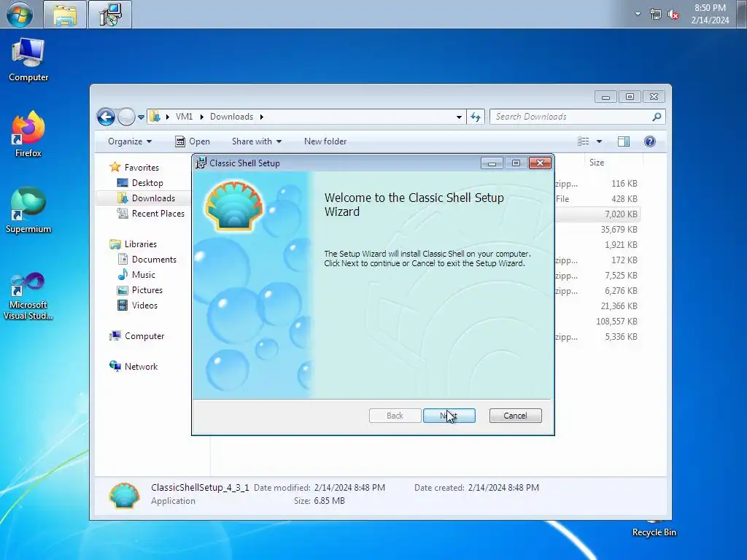The image size is (747, 560).
Task: Click the ClassicShellSetup_4_3_1 details pane name
Action: (x=200, y=488)
